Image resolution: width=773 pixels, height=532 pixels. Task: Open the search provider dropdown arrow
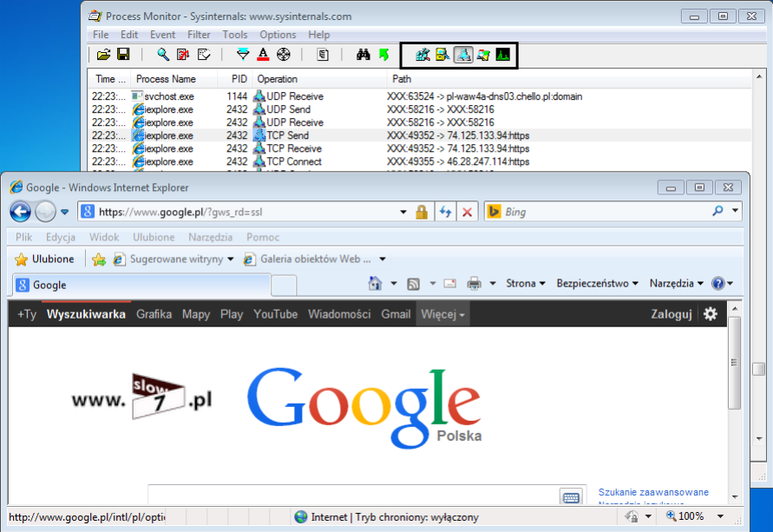point(735,211)
